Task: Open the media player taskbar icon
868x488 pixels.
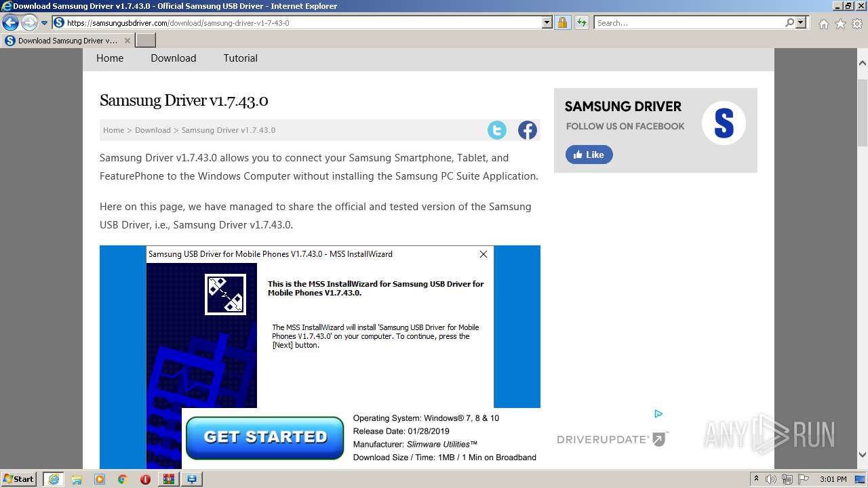Action: [100, 479]
